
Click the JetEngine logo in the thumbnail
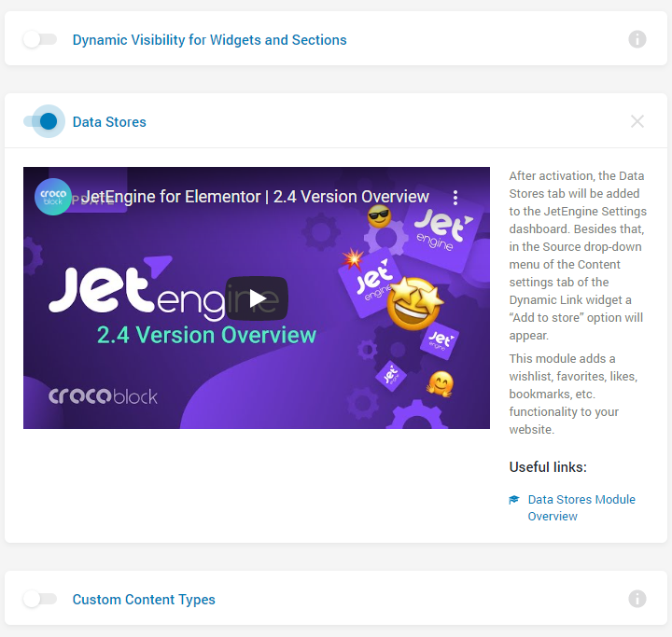click(162, 288)
